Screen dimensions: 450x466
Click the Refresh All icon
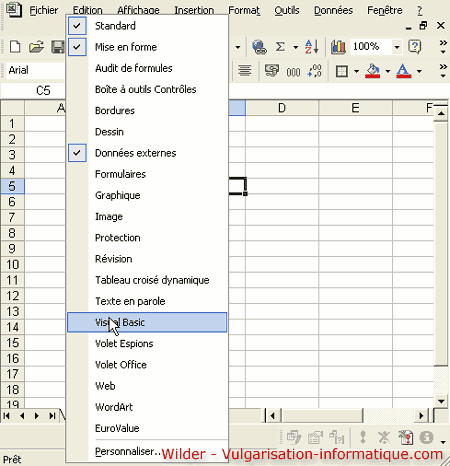coord(406,437)
